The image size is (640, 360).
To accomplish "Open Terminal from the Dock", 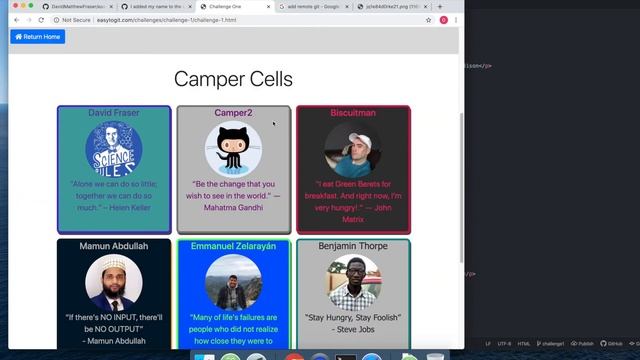I will pyautogui.click(x=345, y=357).
